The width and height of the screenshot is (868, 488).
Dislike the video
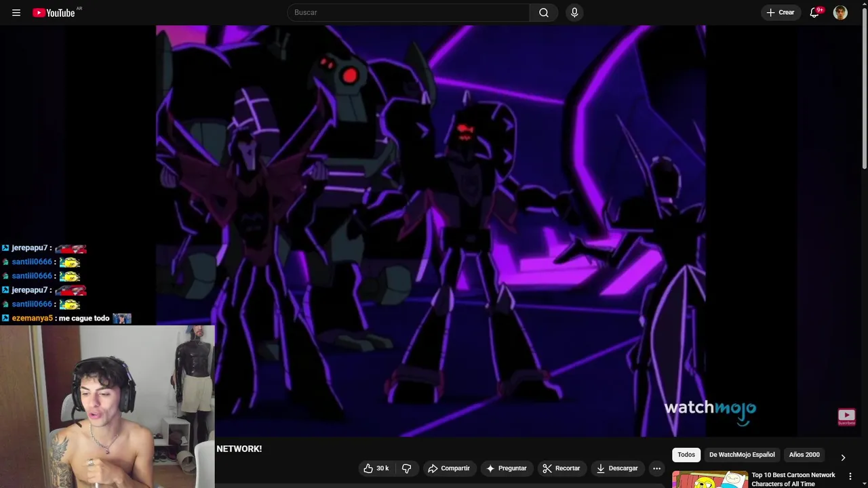pyautogui.click(x=406, y=468)
